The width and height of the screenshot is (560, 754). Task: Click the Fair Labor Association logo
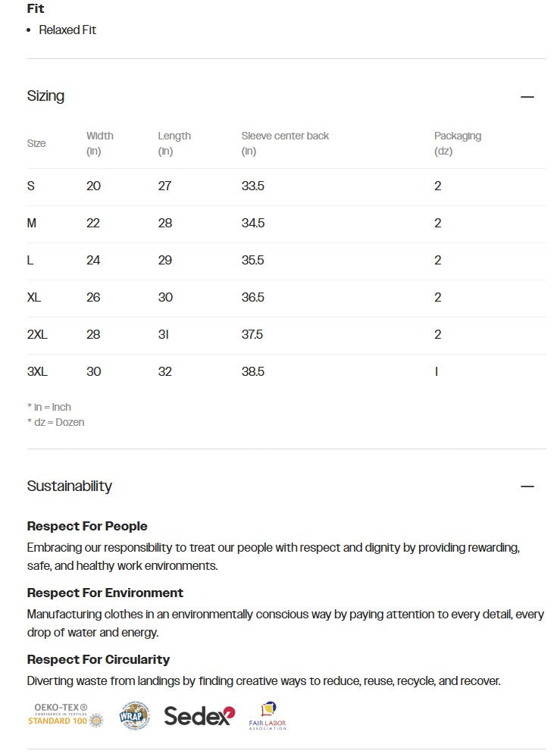tap(267, 716)
